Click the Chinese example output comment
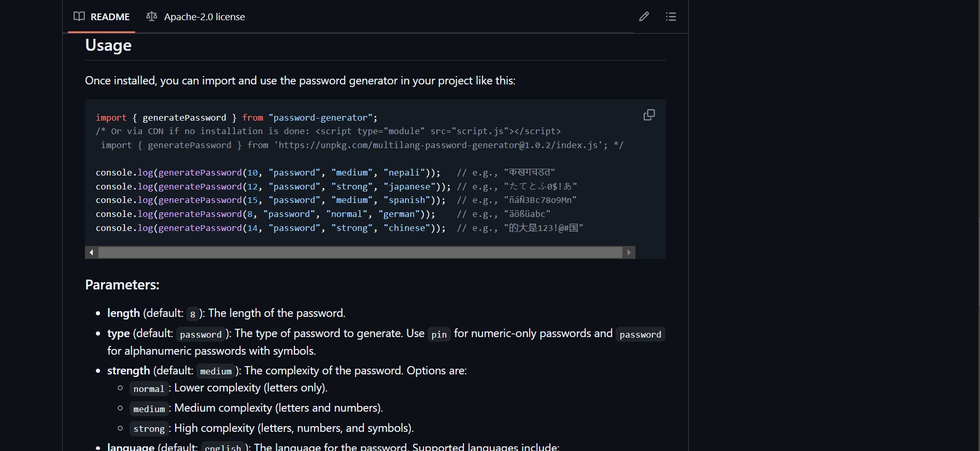 tap(520, 228)
